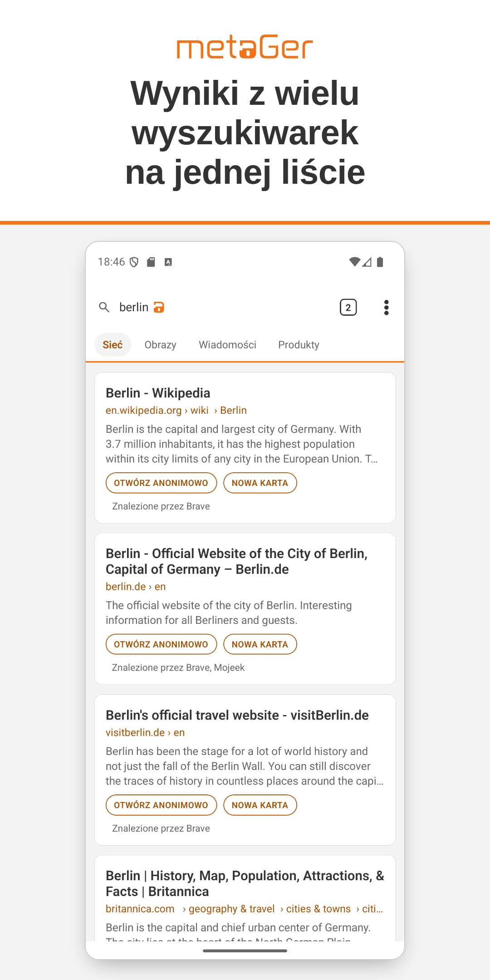Image resolution: width=490 pixels, height=980 pixels.
Task: Click the headline 'Wyniki z wielu wyszukiwarek'
Action: tap(245, 113)
